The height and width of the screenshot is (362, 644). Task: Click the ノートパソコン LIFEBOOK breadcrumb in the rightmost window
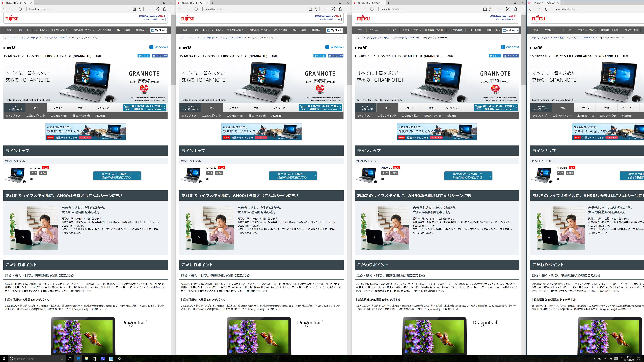click(x=582, y=38)
